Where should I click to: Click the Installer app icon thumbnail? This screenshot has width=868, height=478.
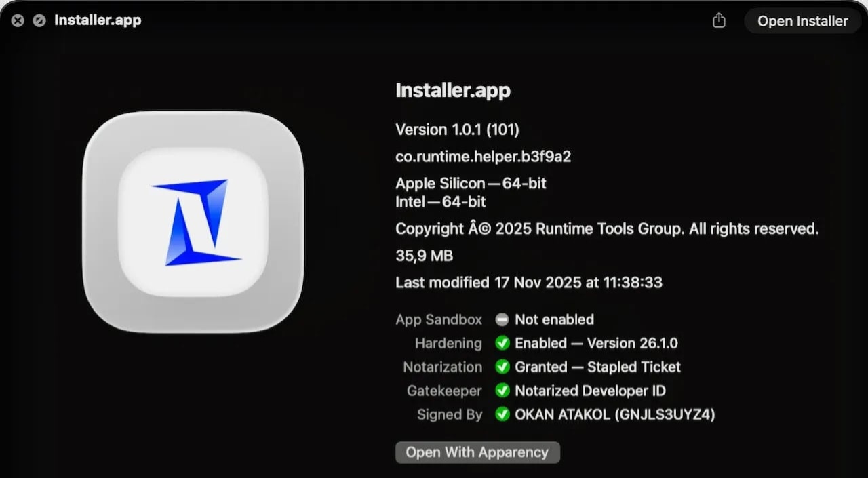193,222
